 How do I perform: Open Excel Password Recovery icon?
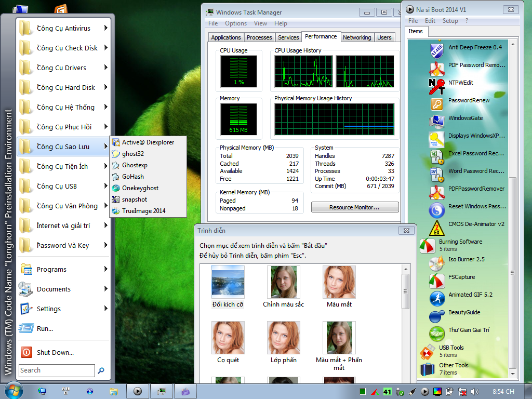pos(436,157)
